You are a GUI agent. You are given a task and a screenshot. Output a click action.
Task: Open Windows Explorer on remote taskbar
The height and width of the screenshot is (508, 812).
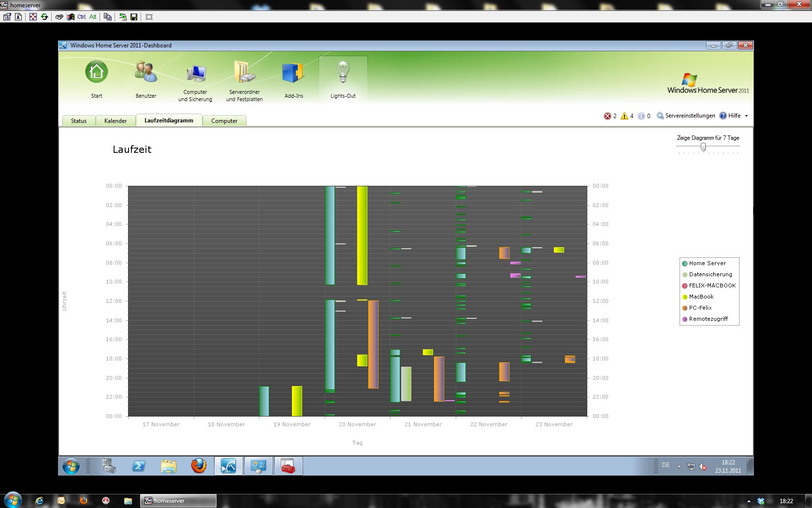point(169,466)
